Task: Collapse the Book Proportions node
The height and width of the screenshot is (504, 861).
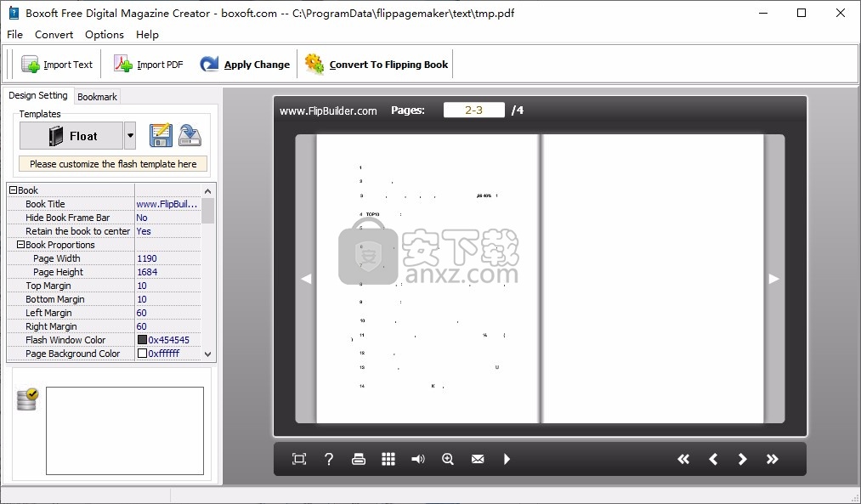Action: [21, 245]
